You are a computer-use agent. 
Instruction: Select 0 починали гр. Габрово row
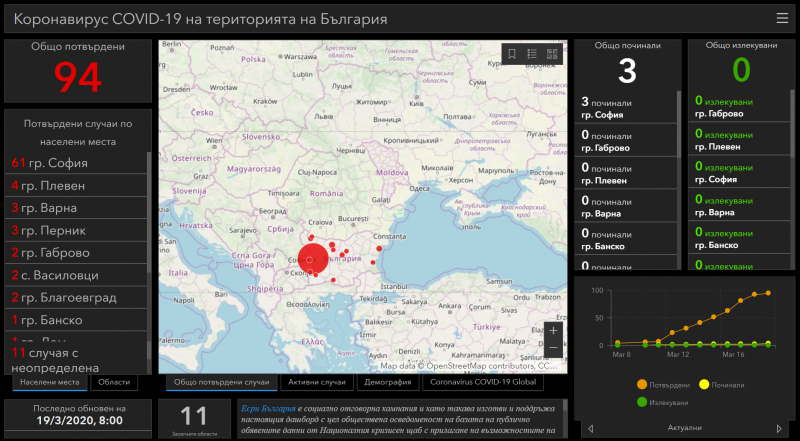tap(626, 140)
